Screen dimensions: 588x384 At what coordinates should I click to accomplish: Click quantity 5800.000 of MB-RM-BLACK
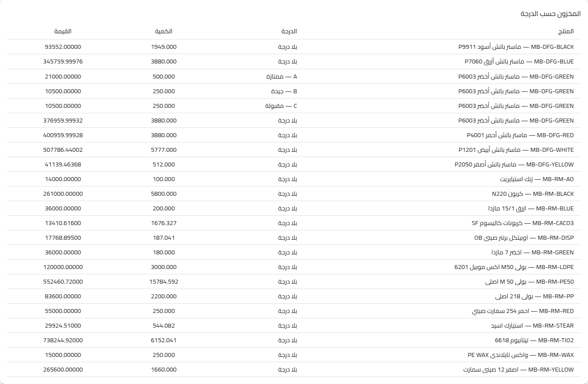pos(164,194)
